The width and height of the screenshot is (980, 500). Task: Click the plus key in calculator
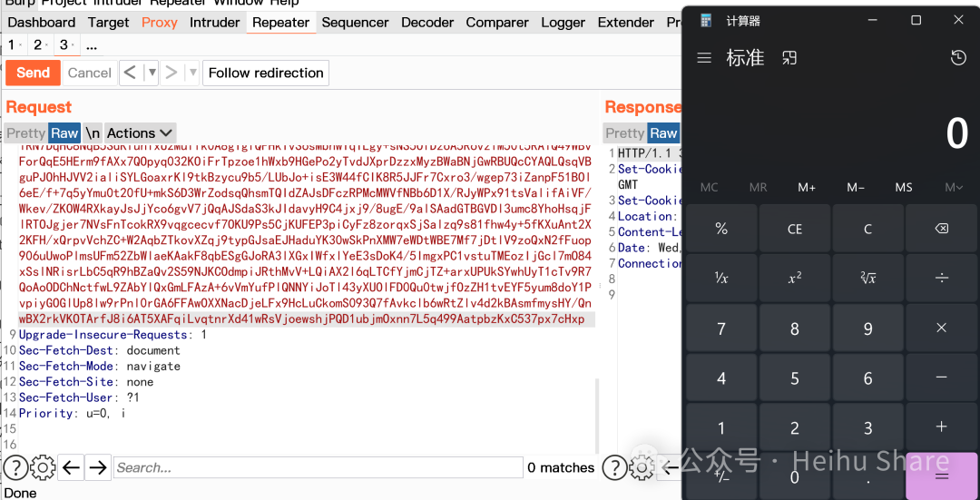(941, 427)
